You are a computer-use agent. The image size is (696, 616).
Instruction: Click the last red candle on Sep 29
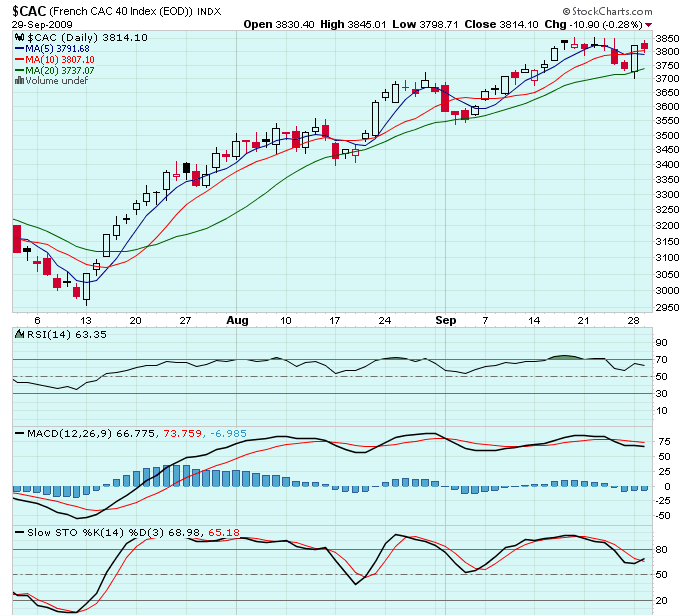click(x=645, y=46)
